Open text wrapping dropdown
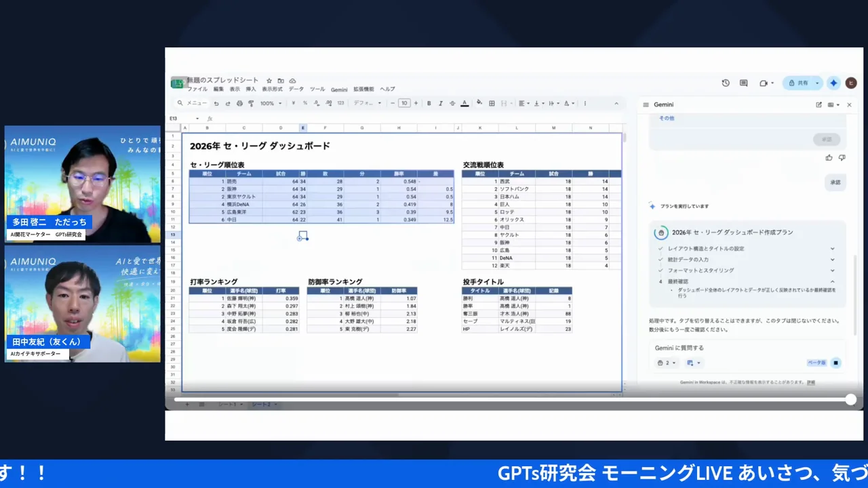This screenshot has height=488, width=868. [553, 104]
